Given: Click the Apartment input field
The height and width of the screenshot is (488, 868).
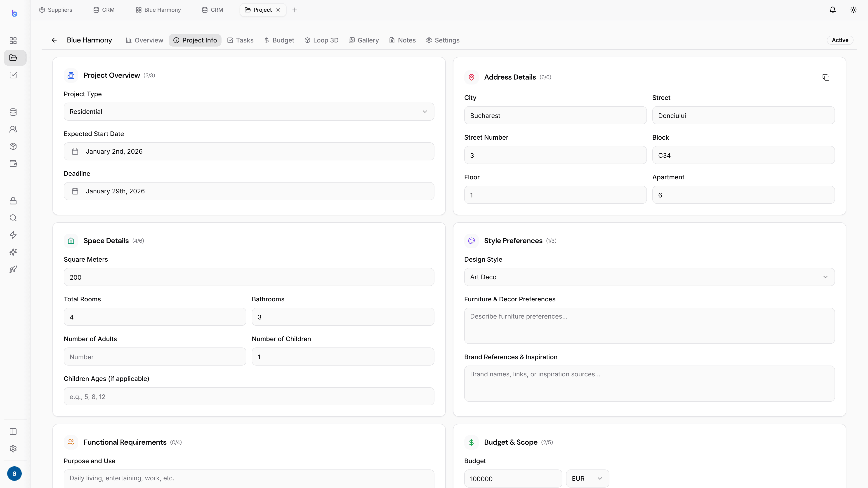Looking at the screenshot, I should click(743, 195).
